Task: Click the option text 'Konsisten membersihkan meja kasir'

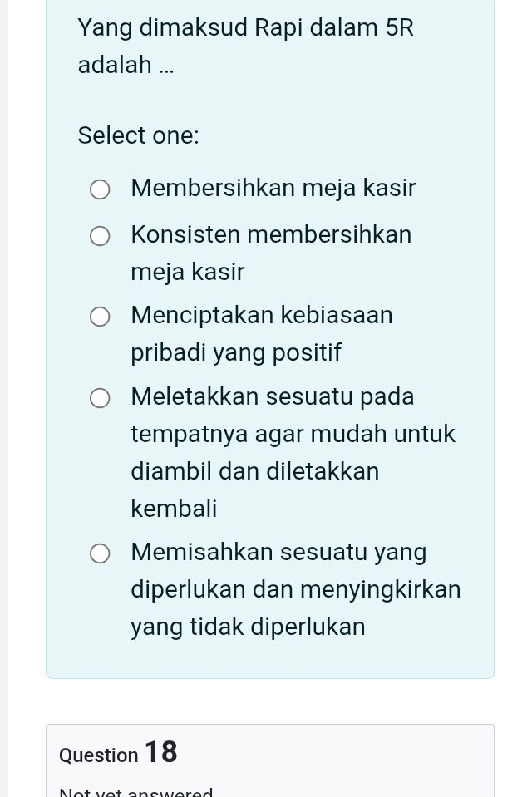Action: pos(271,234)
